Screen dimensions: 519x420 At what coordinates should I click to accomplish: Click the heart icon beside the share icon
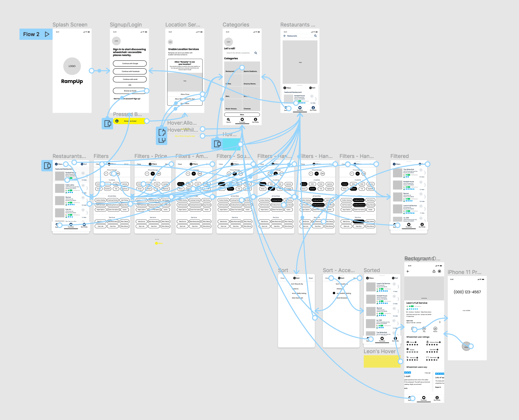(439, 271)
